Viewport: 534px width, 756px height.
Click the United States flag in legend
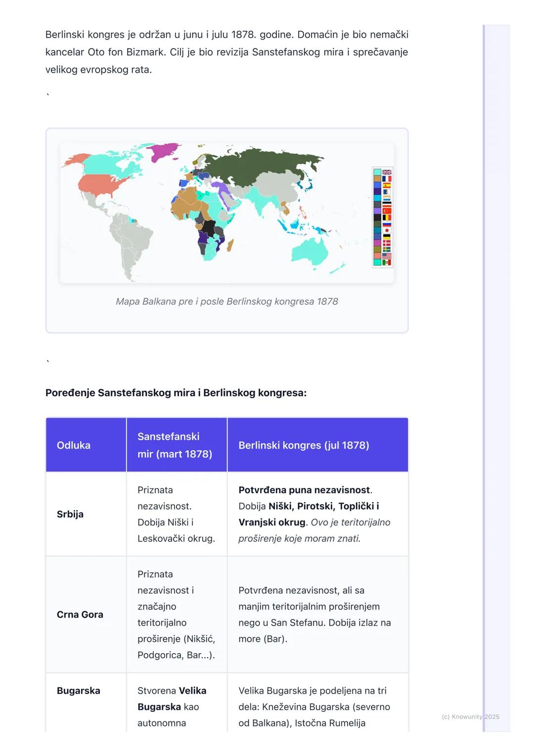pyautogui.click(x=387, y=256)
